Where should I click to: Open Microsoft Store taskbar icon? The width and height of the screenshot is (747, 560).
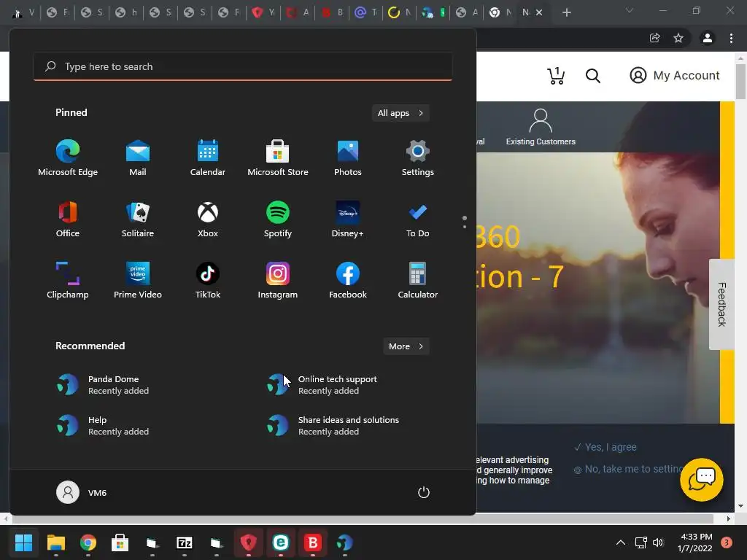click(x=120, y=542)
